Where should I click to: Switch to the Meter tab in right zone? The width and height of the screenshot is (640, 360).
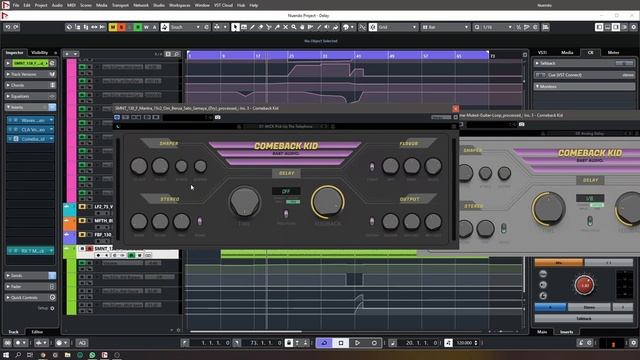[x=613, y=53]
